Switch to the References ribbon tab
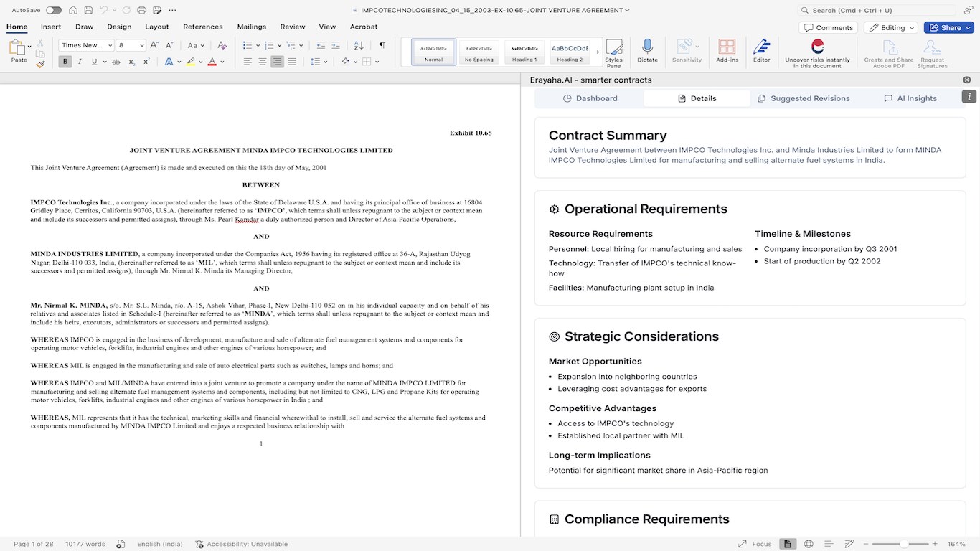 pos(203,27)
